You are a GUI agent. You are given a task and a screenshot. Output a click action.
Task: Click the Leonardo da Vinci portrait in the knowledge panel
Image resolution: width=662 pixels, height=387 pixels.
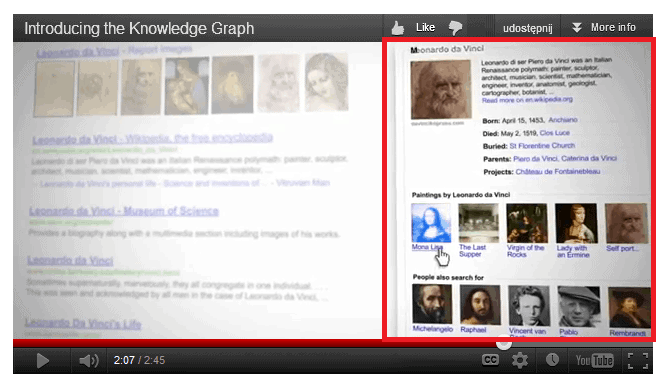(441, 89)
